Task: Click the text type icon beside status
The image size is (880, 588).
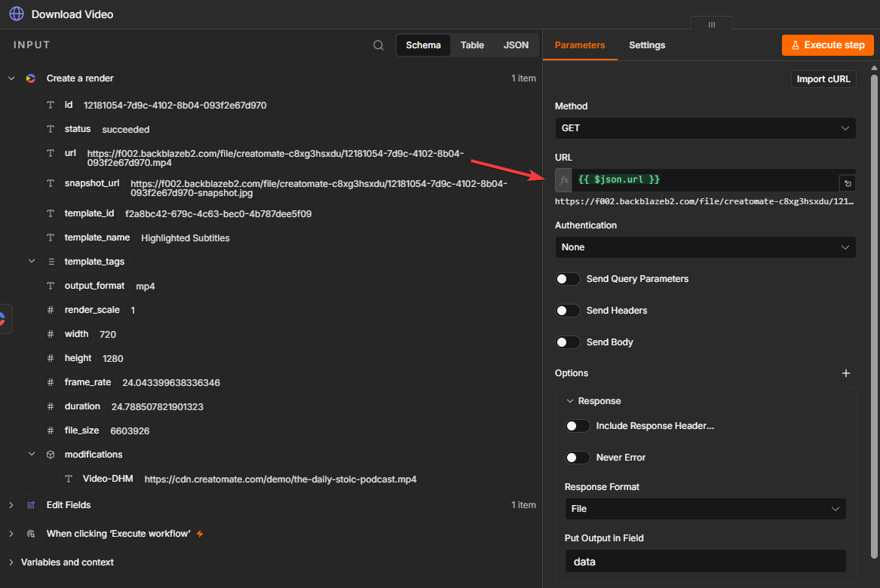Action: click(x=51, y=129)
